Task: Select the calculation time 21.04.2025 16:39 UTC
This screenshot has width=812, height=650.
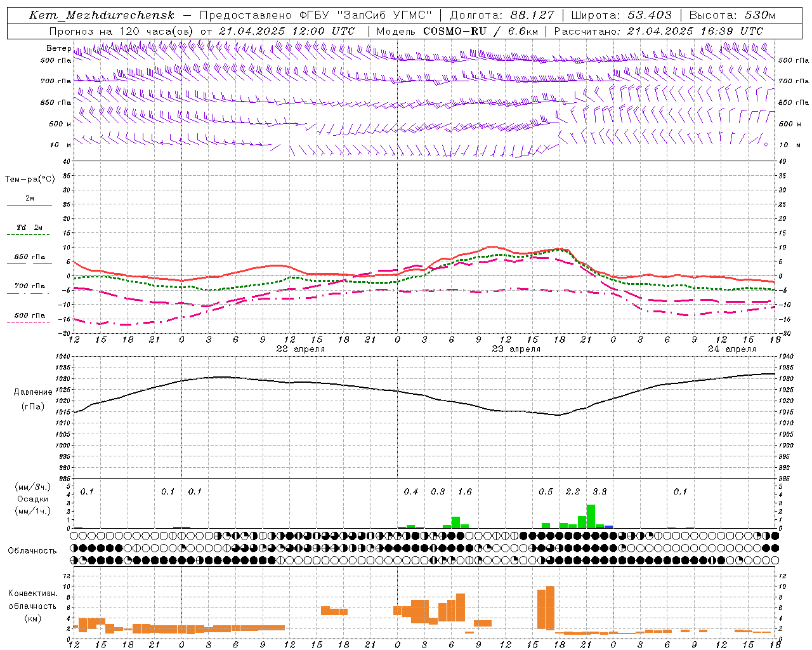Action: [x=695, y=31]
